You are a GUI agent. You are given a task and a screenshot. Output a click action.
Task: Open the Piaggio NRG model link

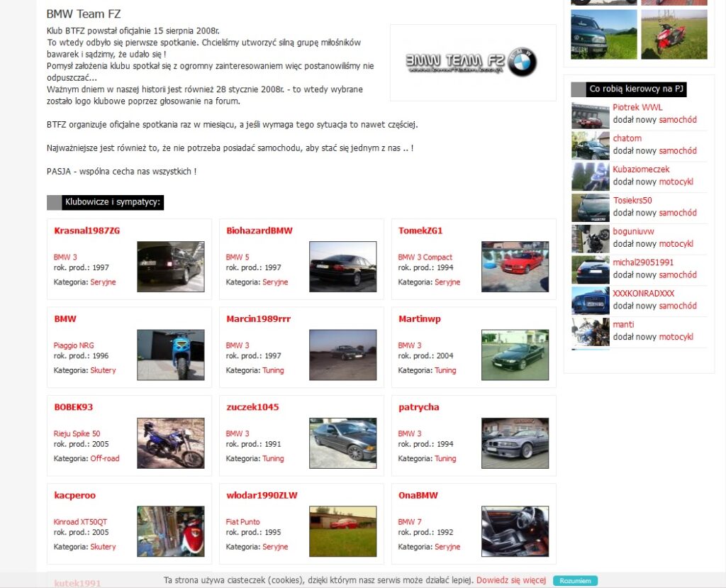pyautogui.click(x=74, y=345)
